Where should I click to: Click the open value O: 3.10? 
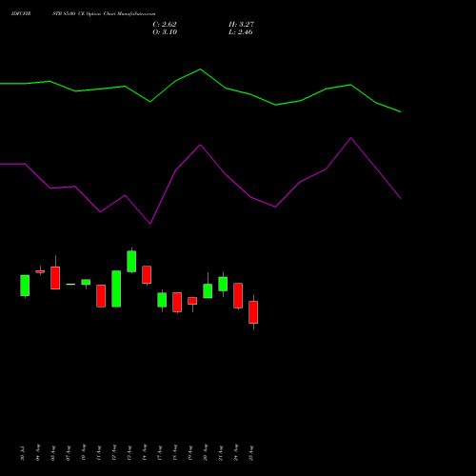[x=165, y=32]
